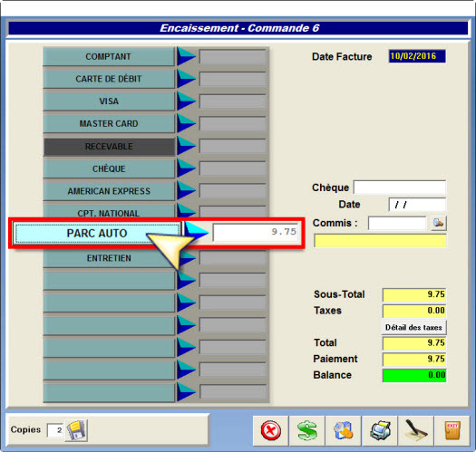Click the lookup icon next to Commis field

438,223
